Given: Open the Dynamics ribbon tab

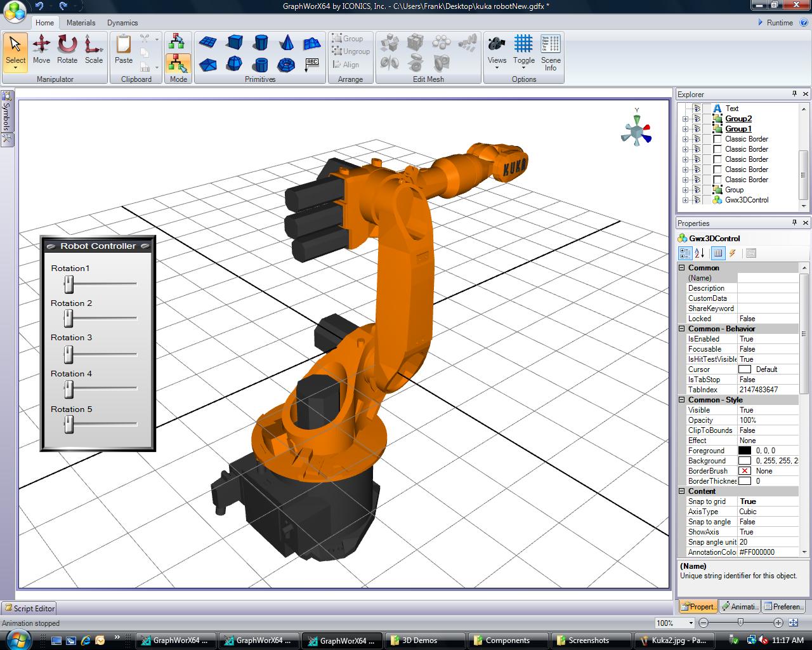Looking at the screenshot, I should (x=122, y=22).
